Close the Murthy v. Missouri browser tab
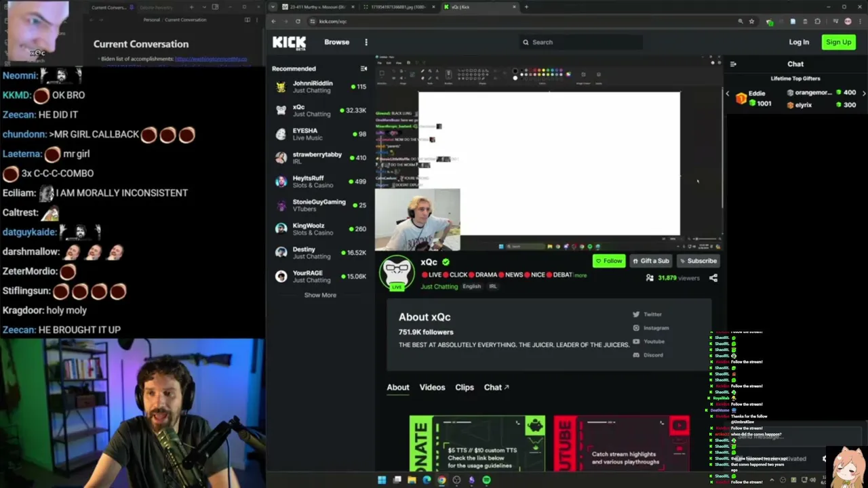This screenshot has width=868, height=488. click(353, 7)
